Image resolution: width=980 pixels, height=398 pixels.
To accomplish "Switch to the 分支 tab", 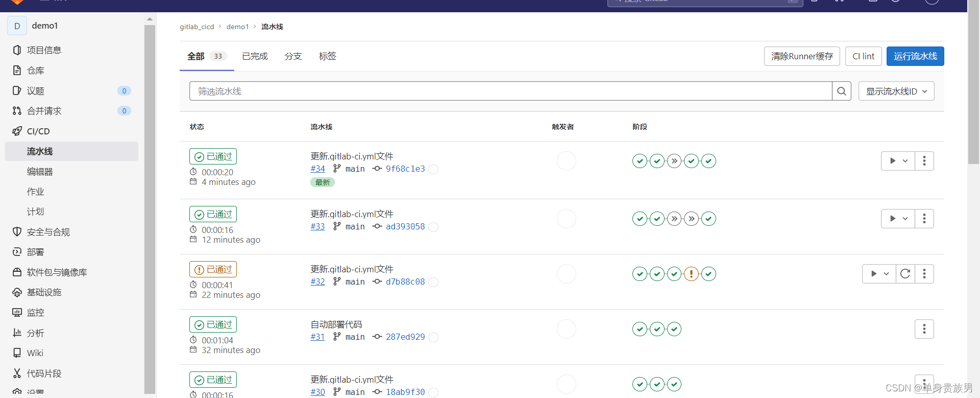I will click(x=293, y=56).
